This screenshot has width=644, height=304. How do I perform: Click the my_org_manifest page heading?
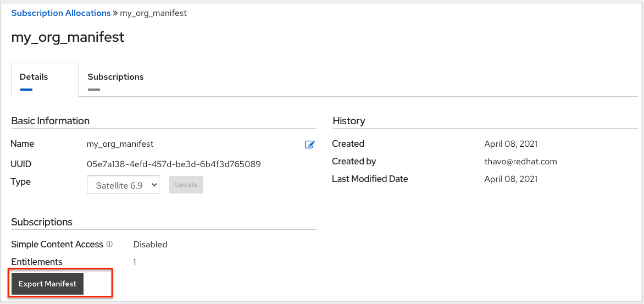pyautogui.click(x=68, y=37)
